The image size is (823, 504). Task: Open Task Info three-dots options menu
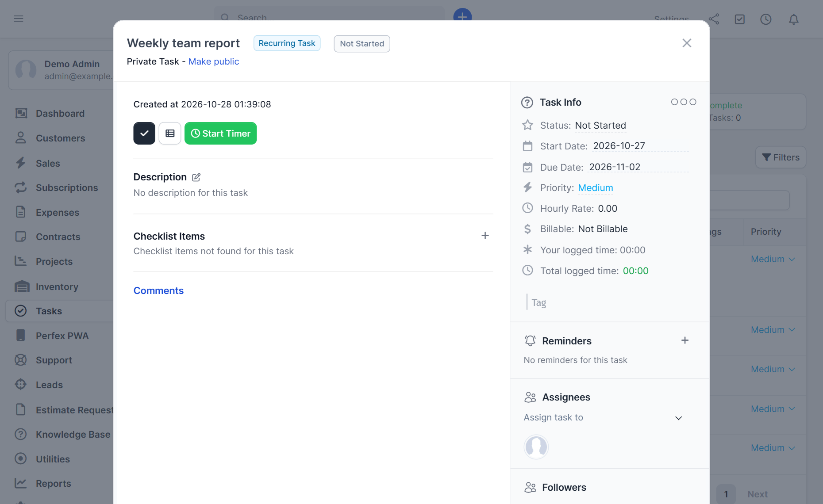(x=684, y=102)
